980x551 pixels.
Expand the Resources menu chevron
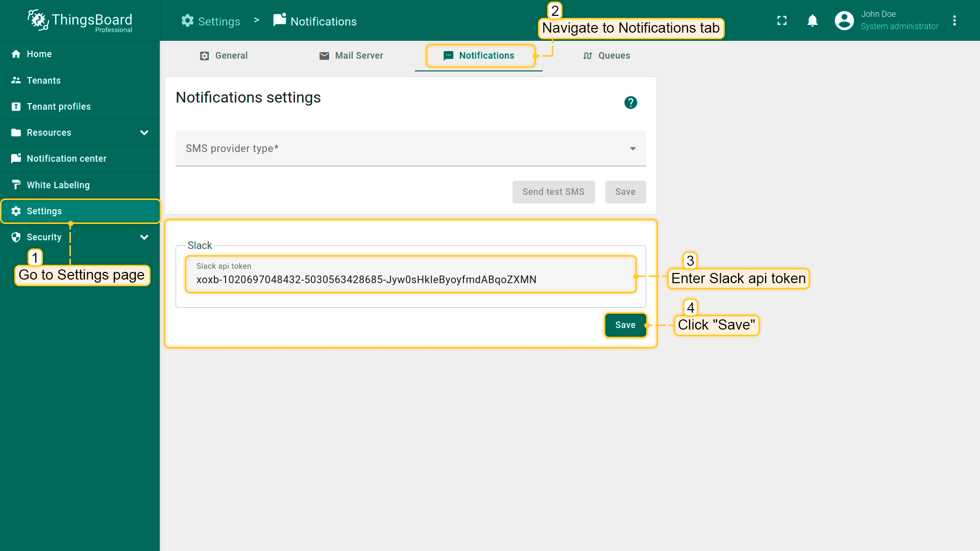pos(144,133)
